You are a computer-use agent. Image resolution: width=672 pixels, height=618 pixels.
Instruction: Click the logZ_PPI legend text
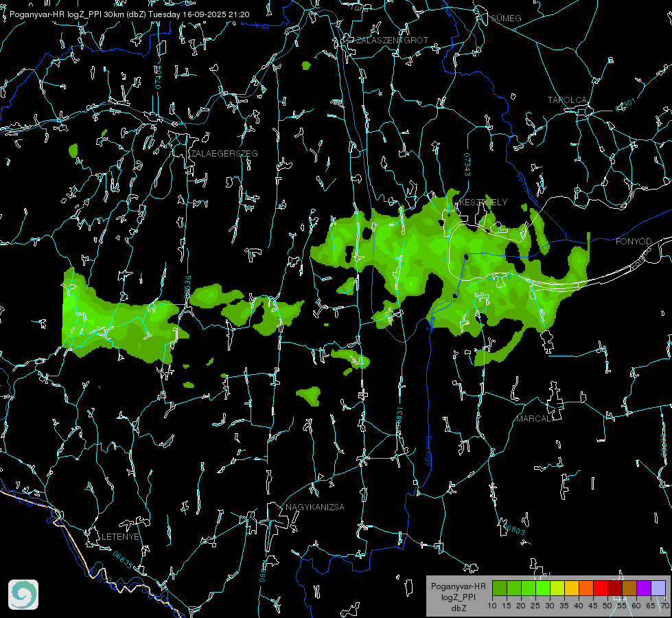(x=459, y=597)
